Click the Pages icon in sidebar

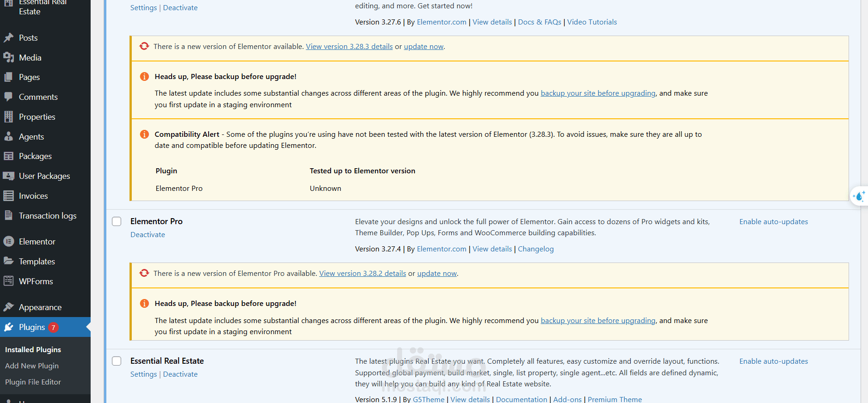point(8,77)
